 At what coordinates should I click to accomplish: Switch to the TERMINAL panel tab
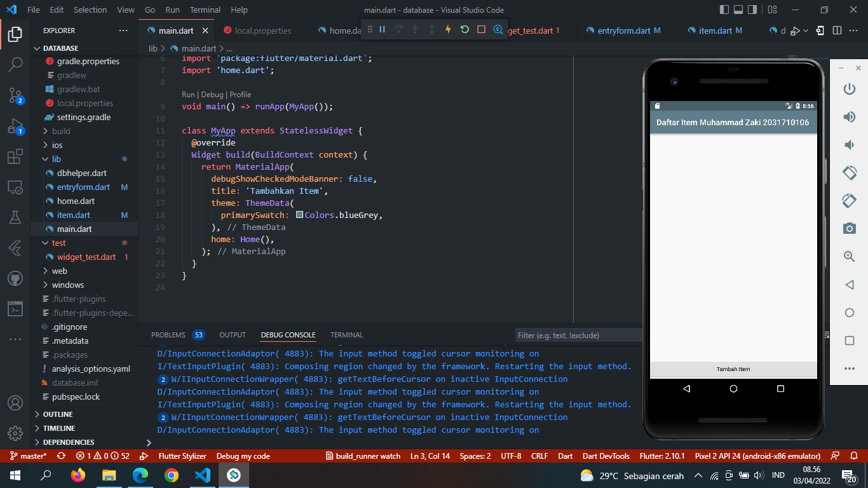coord(346,335)
